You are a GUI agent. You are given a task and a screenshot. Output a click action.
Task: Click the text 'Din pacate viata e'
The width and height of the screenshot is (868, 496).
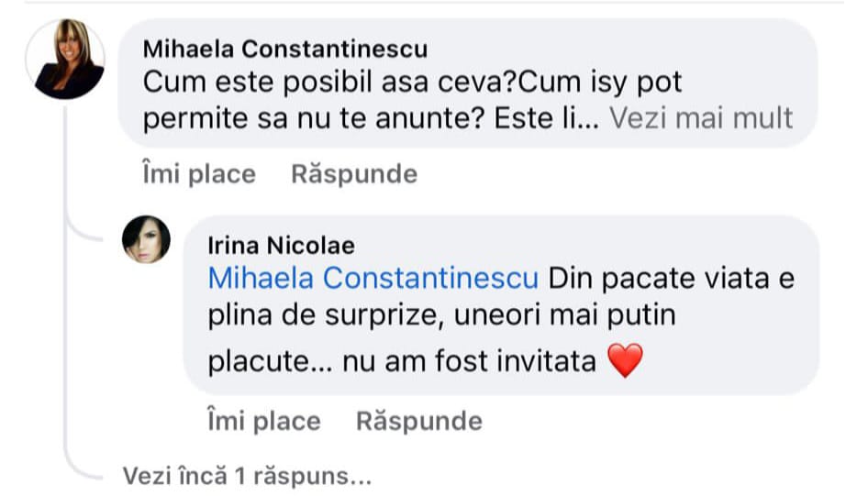click(x=671, y=278)
